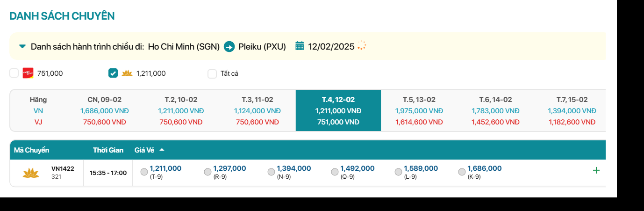Open the T.7, 15-02 date tab
Screen dimensions: 644x211
coord(572,110)
